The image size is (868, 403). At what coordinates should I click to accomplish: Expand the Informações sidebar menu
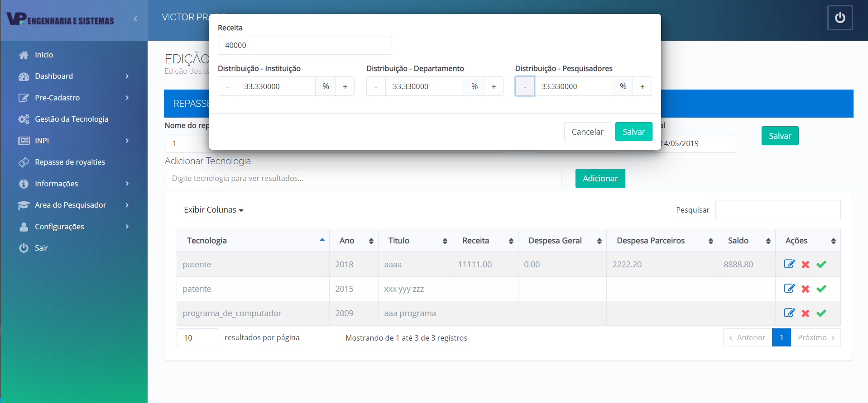point(74,184)
